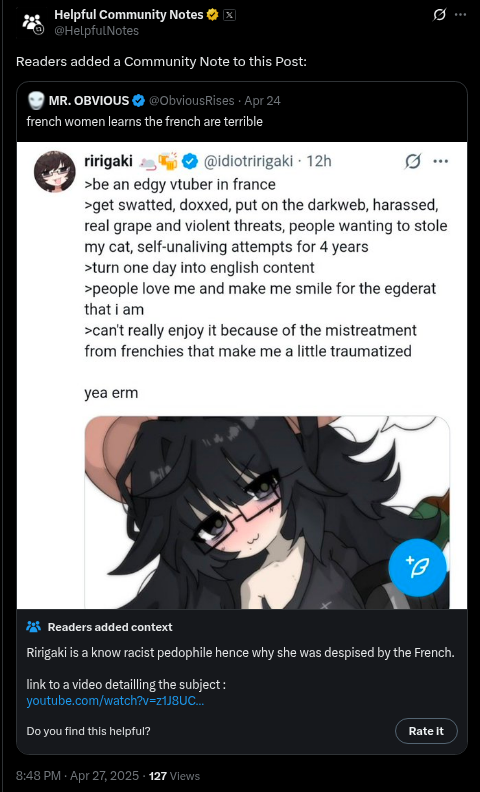Open Grok icon at post top right

pos(440,15)
